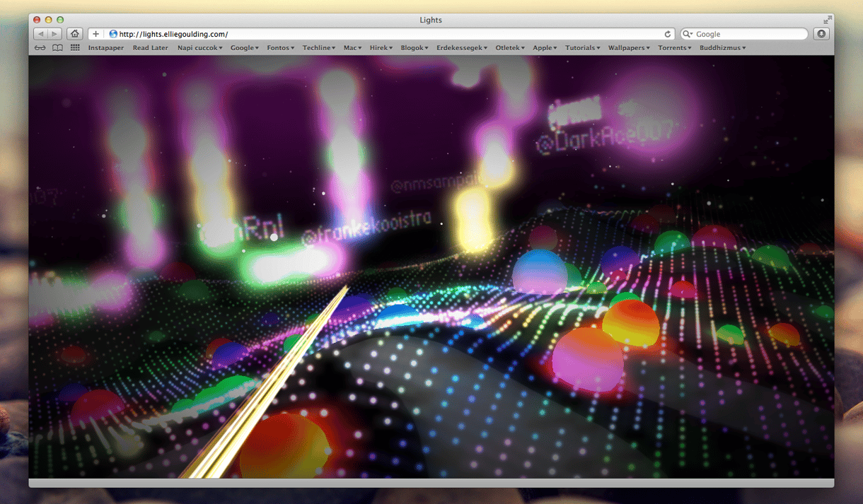Open the Apple bookmarks folder

coord(545,48)
